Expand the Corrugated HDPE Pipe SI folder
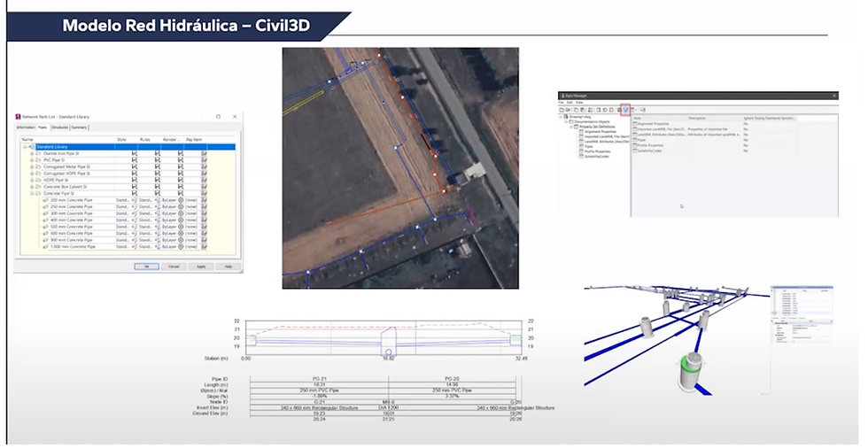 point(32,174)
